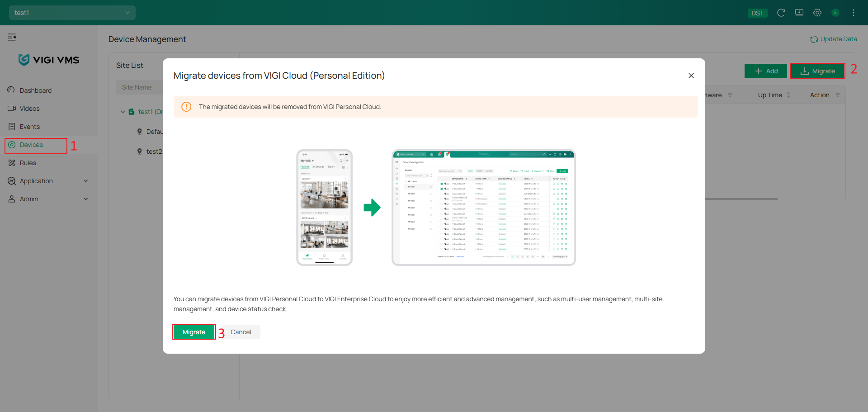
Task: Confirm with the green Migrate dialog button
Action: (x=194, y=332)
